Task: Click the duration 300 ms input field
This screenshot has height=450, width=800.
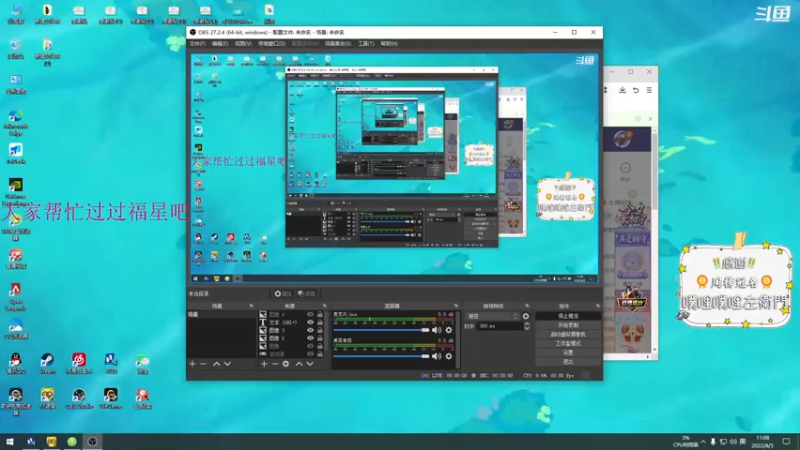Action: point(500,326)
